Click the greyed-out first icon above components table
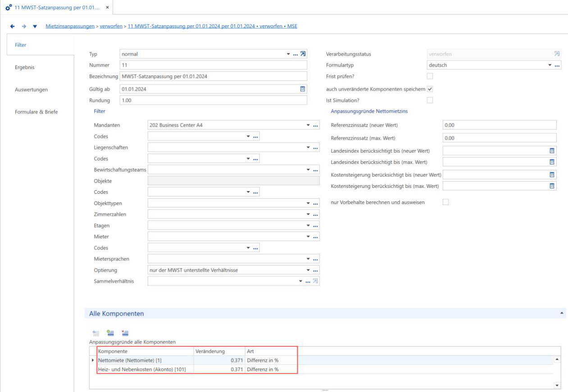 tap(95, 333)
